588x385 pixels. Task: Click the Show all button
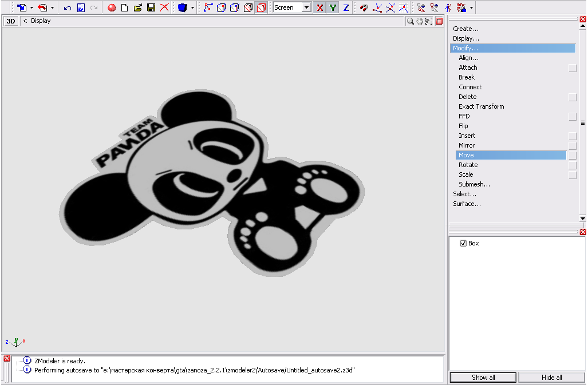(x=483, y=378)
